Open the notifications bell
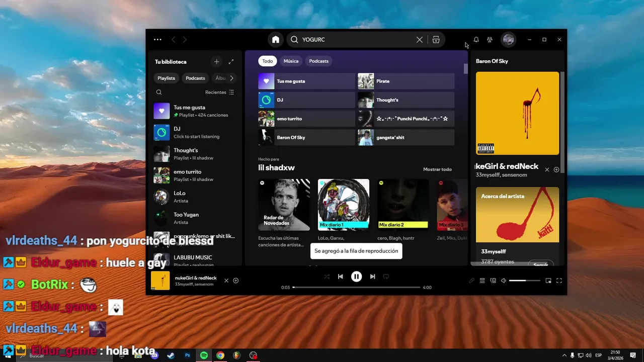Viewport: 644px width, 362px height. click(476, 40)
